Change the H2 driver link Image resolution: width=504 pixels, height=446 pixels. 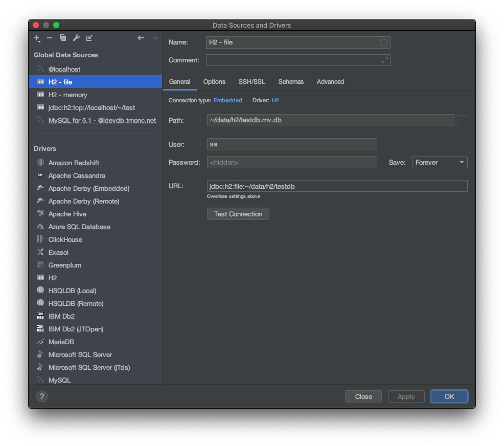[275, 100]
